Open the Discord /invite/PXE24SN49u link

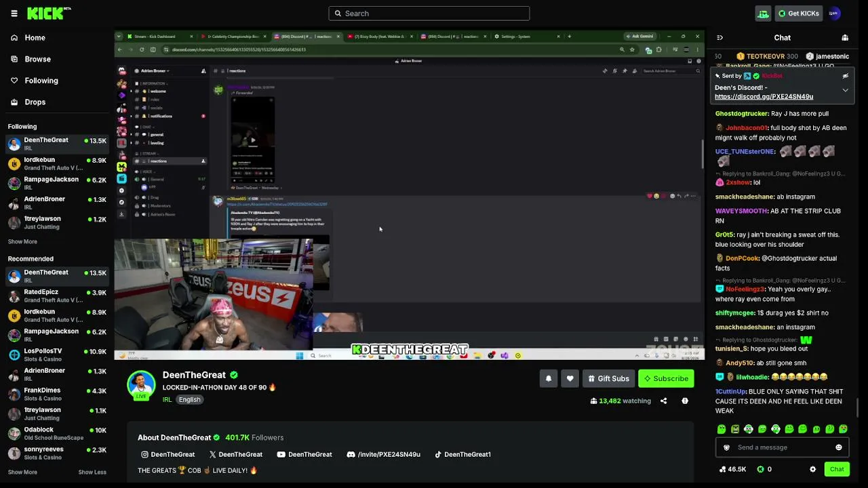(383, 455)
